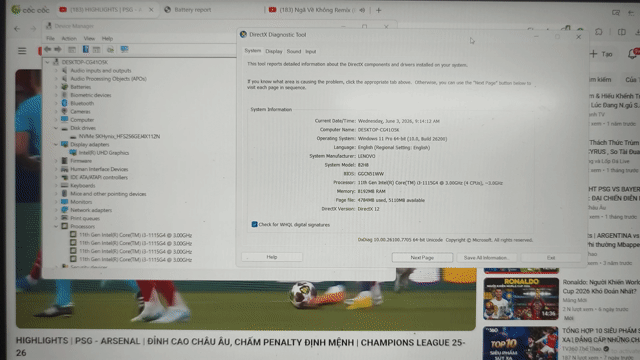
Task: Switch to the Sound tab in DirectX tool
Action: pos(293,51)
